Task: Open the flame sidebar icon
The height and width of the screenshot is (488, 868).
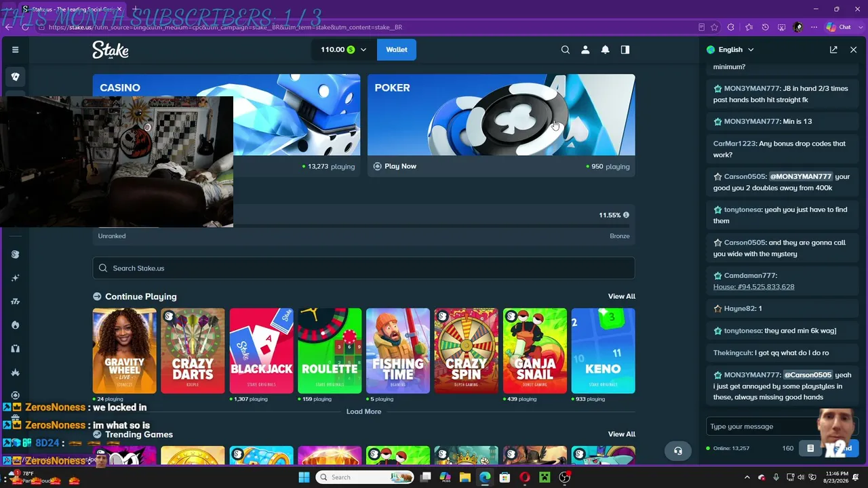Action: pos(15,325)
